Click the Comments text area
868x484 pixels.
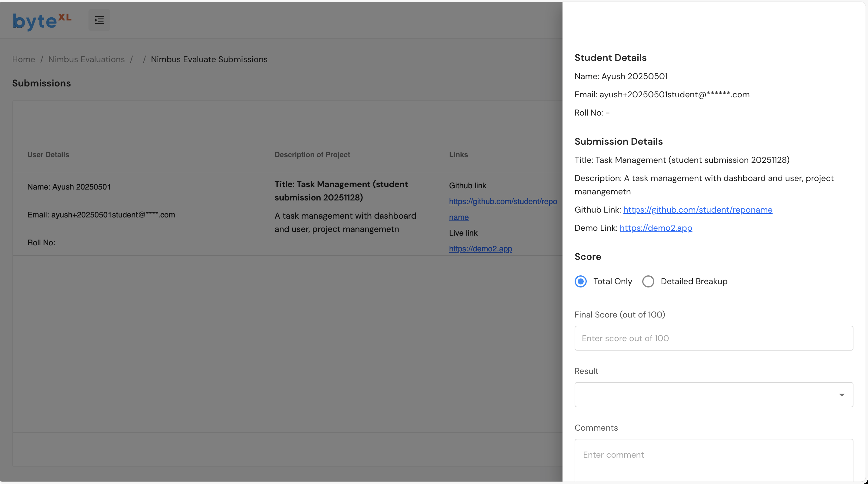tap(713, 460)
